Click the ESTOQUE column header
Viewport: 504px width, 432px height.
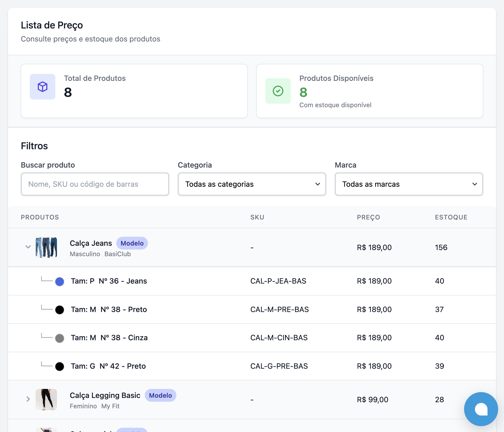(x=451, y=217)
